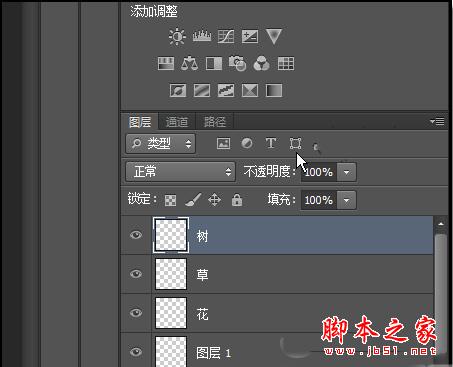The height and width of the screenshot is (367, 453).
Task: Lock layer position with move icon
Action: coord(214,200)
